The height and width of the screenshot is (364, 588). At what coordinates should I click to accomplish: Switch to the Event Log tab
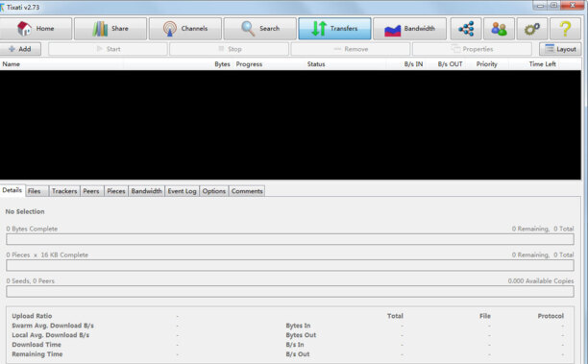[182, 191]
